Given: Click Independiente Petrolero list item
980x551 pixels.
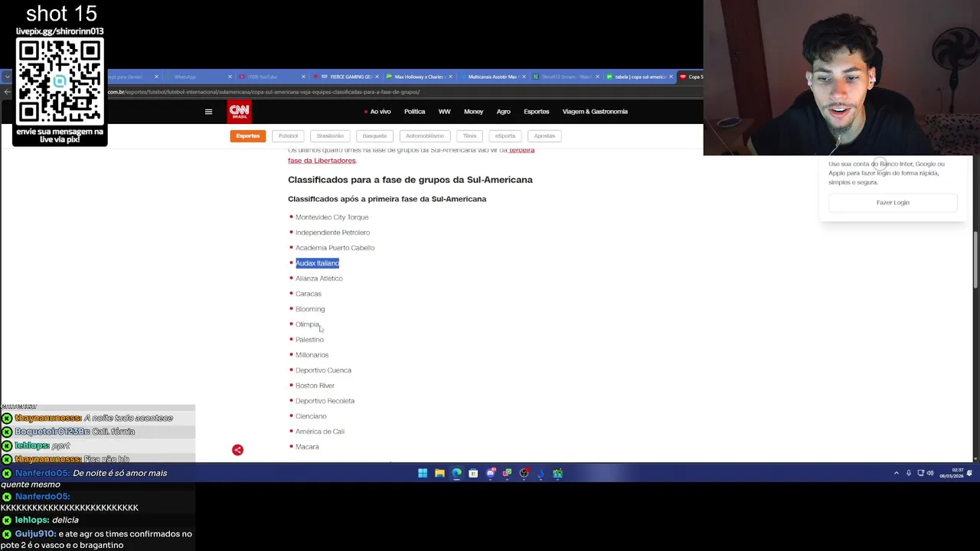Looking at the screenshot, I should click(332, 233).
